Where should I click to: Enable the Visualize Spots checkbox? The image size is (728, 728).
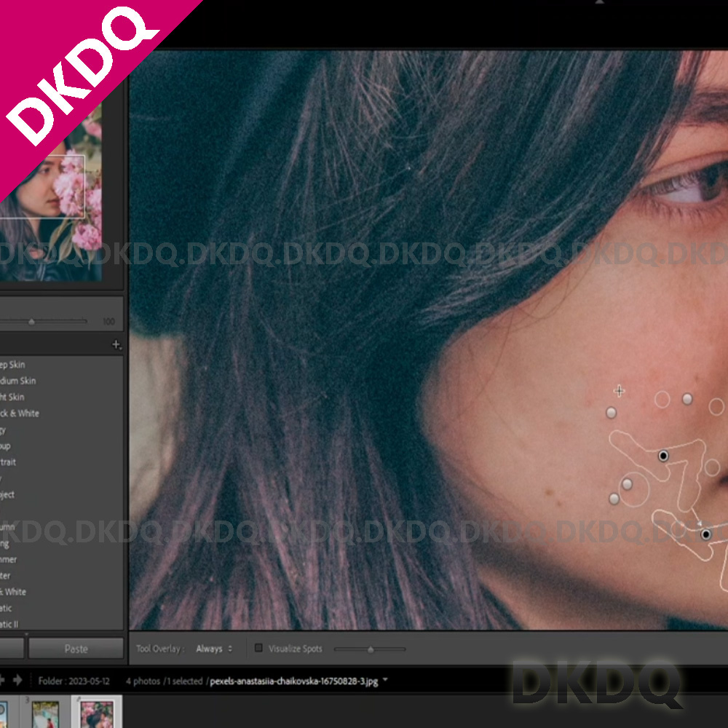coord(258,648)
